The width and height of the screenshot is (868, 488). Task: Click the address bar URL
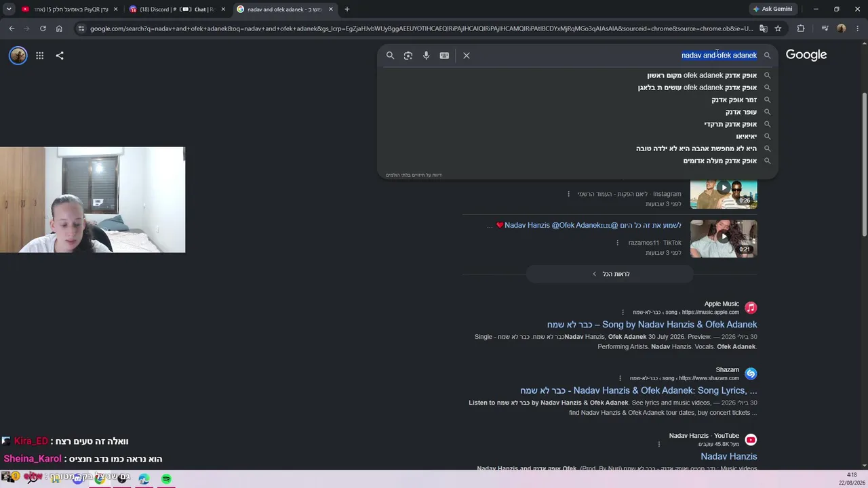pyautogui.click(x=421, y=28)
